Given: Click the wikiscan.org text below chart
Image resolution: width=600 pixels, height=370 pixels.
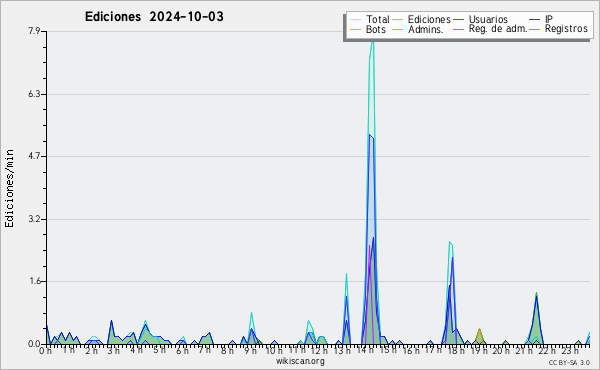Looking at the screenshot, I should [x=300, y=361].
